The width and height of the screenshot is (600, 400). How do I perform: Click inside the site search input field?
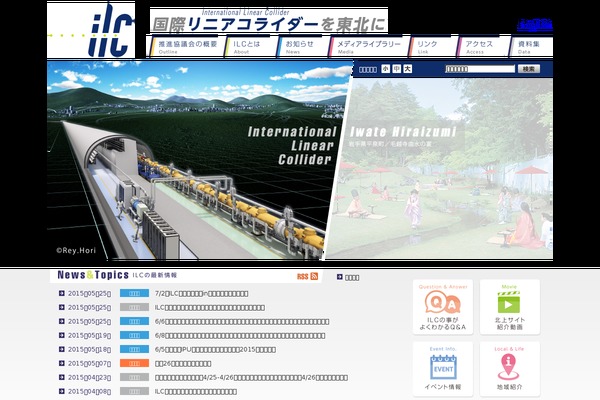pos(480,69)
